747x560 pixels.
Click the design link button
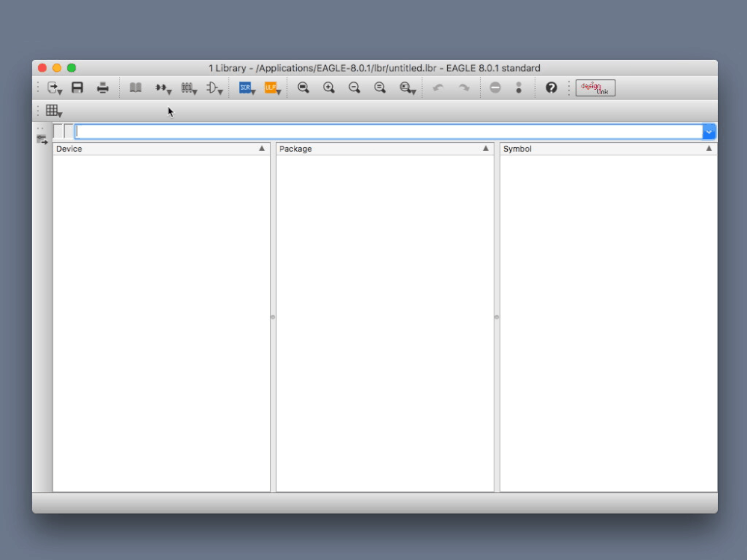tap(595, 88)
